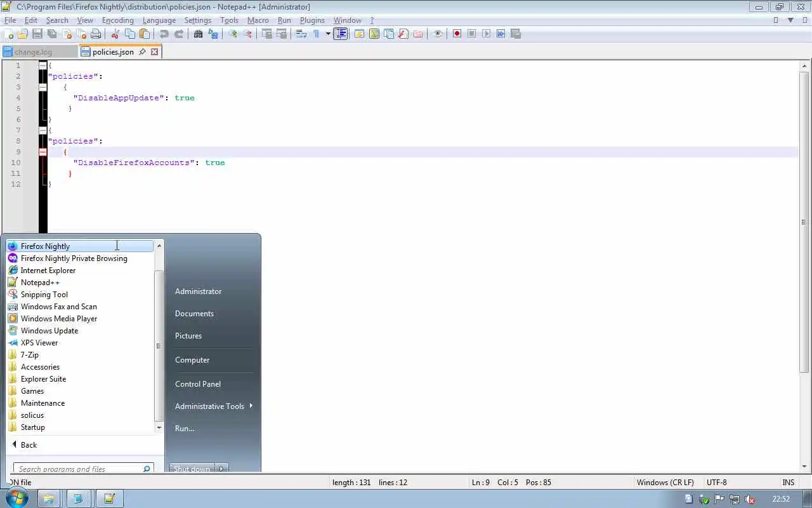Click the Close document toolbar icon
Screen dimensions: 812x508
(67, 34)
